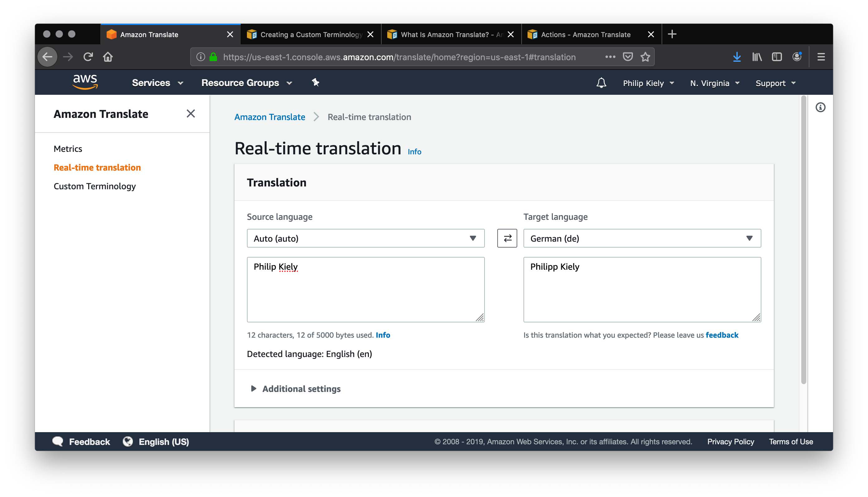
Task: Click the green padlock security icon
Action: (x=213, y=57)
